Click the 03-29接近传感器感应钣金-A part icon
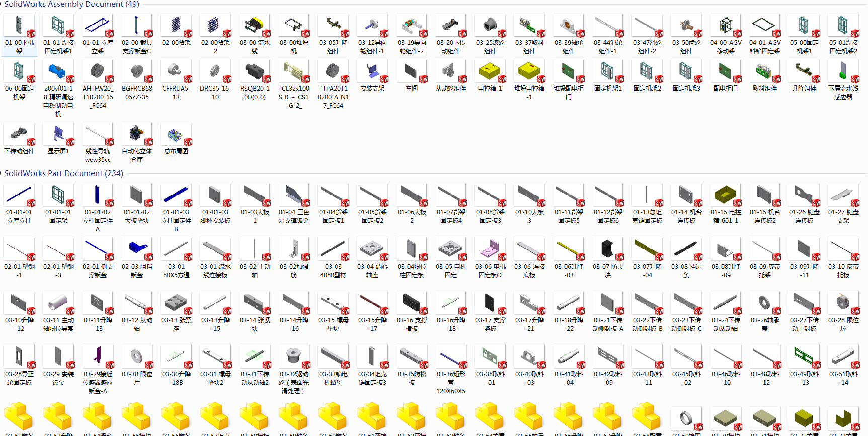 (98, 357)
